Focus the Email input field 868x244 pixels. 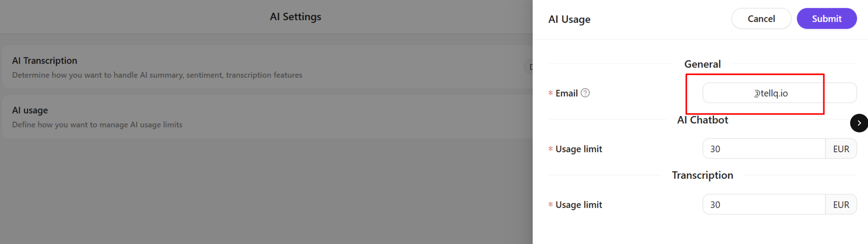[779, 93]
